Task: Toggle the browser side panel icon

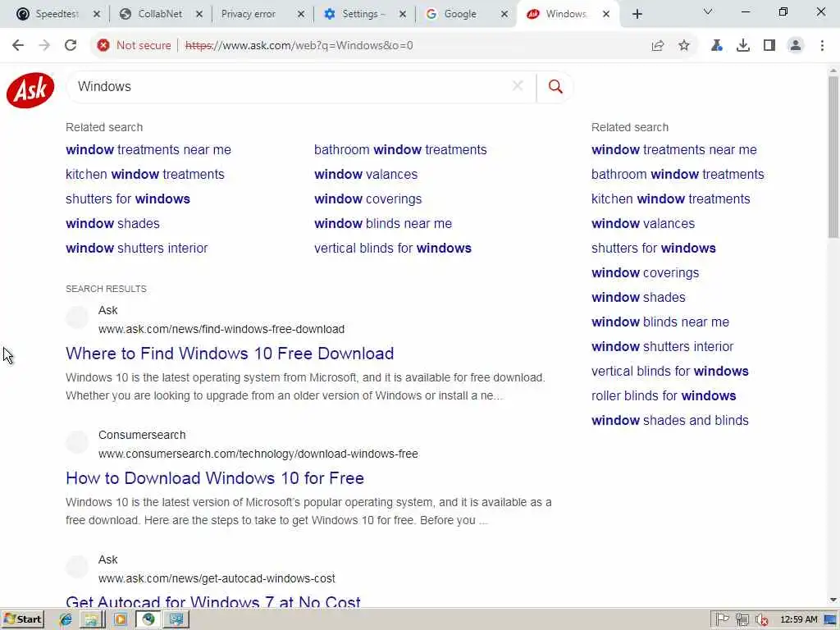Action: (x=769, y=46)
